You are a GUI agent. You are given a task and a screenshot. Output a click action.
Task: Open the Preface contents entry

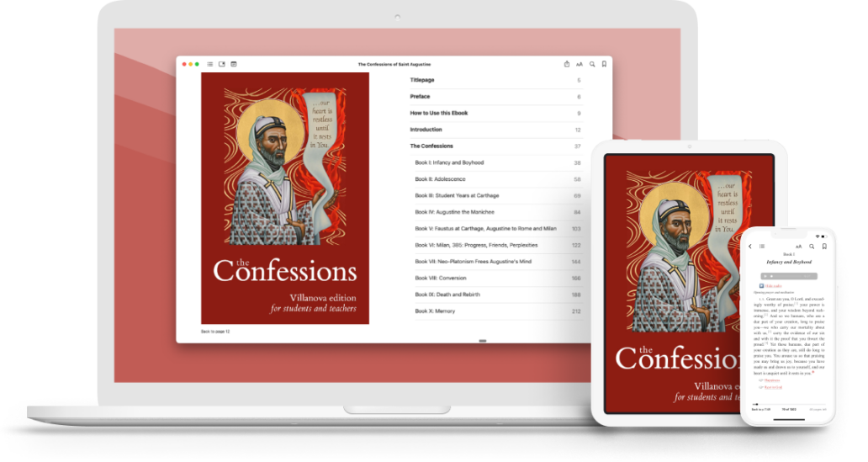[495, 97]
